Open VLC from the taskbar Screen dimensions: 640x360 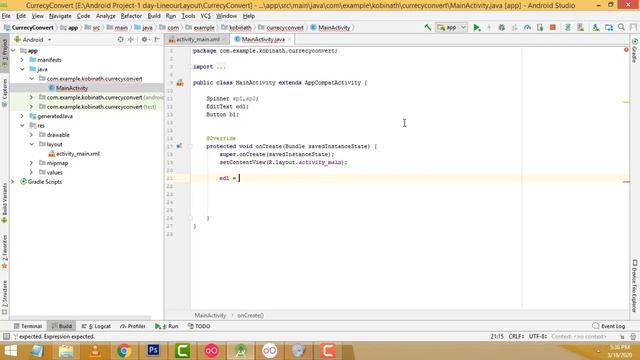tap(95, 351)
